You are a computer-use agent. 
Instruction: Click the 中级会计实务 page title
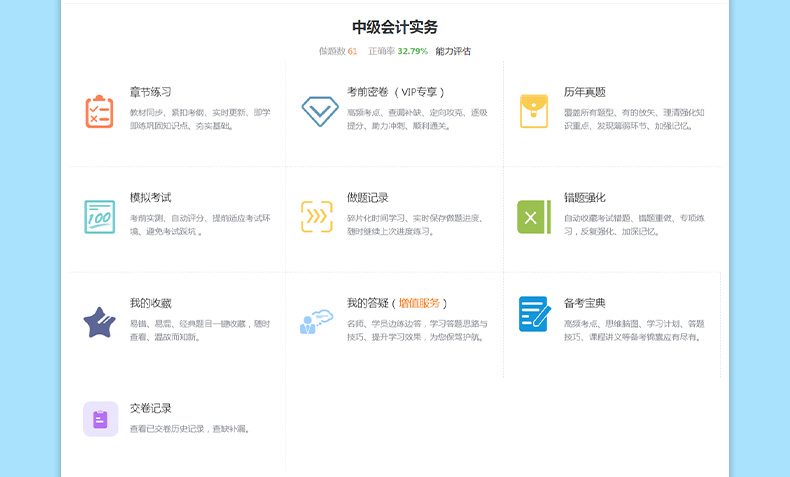pyautogui.click(x=395, y=27)
